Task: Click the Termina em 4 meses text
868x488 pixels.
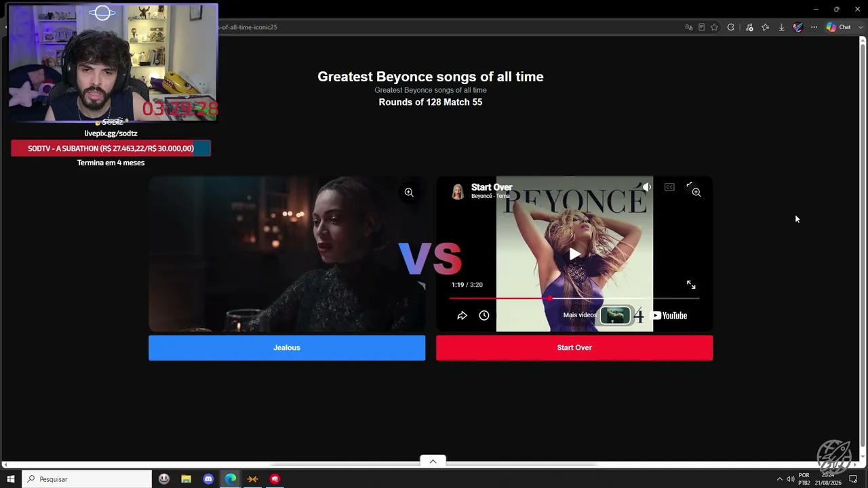Action: tap(111, 163)
